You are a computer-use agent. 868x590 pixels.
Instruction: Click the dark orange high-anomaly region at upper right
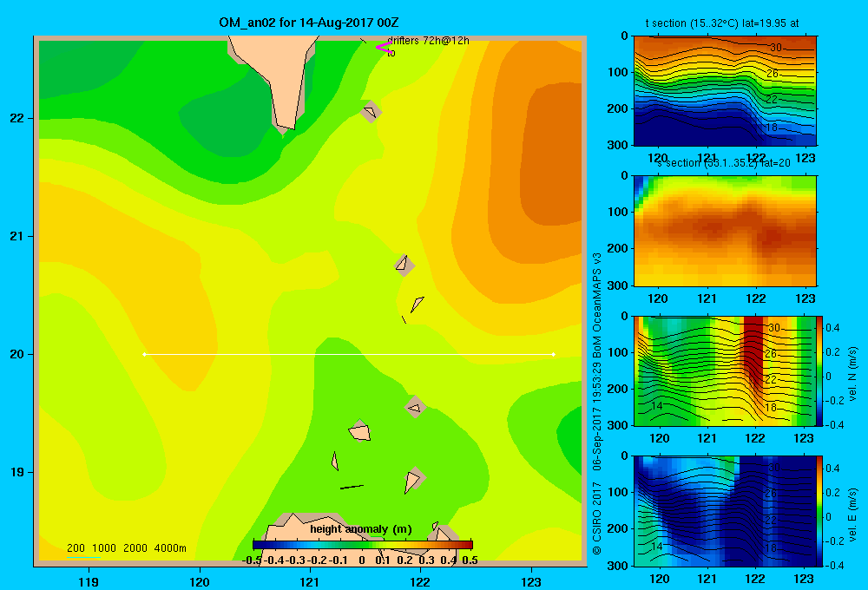552,152
